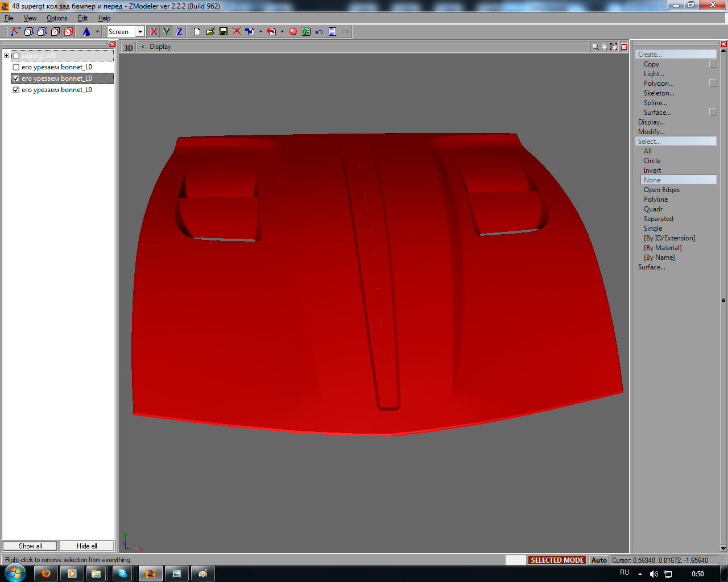Uncheck the last bonnet_L0 object checkbox
The height and width of the screenshot is (582, 728).
click(x=16, y=90)
